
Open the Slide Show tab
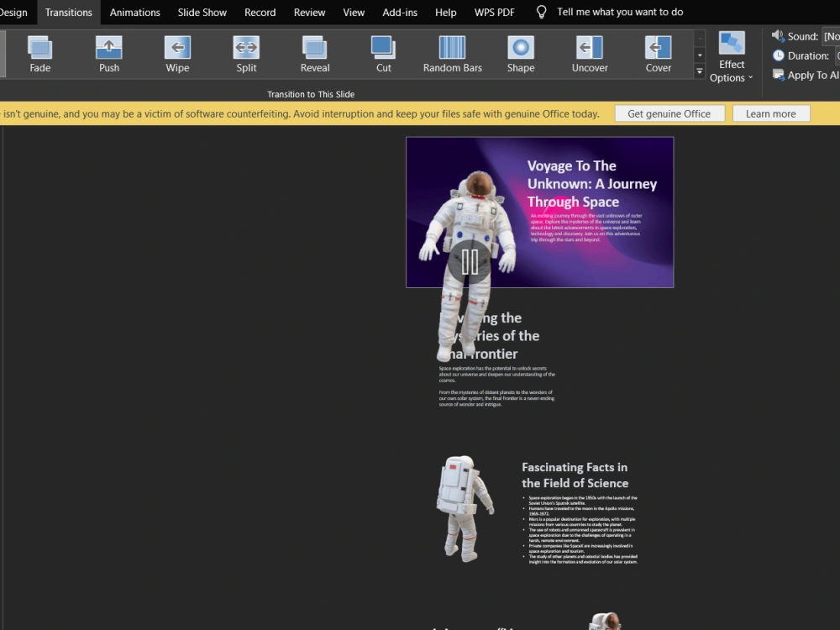(202, 12)
